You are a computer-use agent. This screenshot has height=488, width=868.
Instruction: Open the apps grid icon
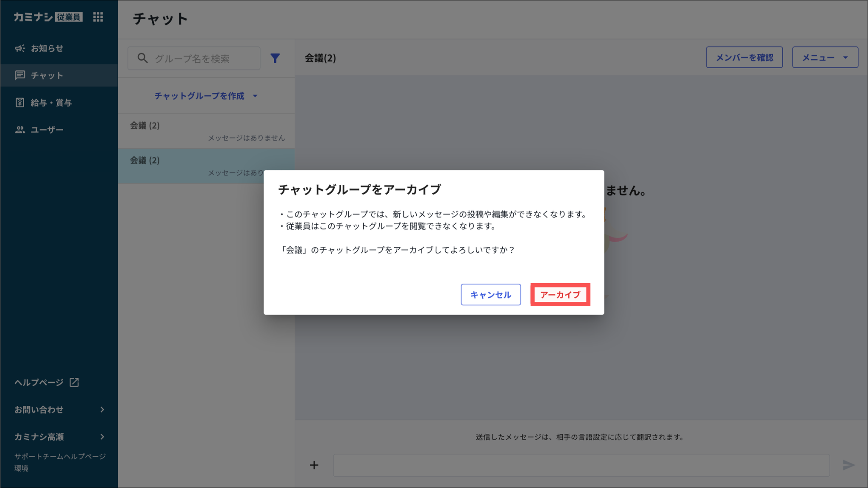pos(98,17)
